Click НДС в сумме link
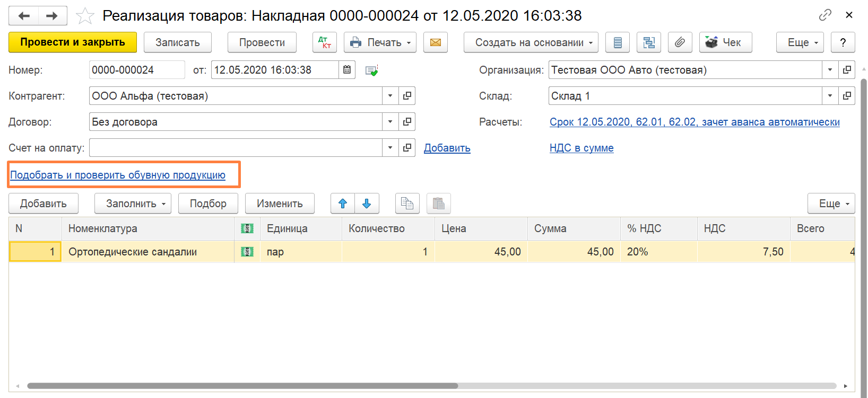The image size is (868, 398). pyautogui.click(x=581, y=148)
